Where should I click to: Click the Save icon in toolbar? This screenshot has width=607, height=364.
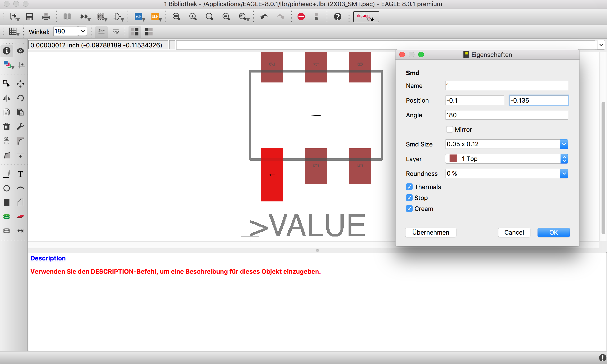pos(29,17)
